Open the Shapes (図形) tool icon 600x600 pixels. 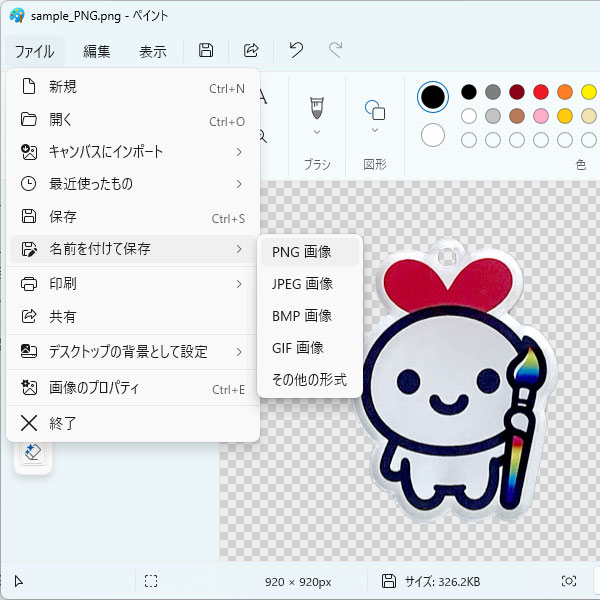pos(375,110)
